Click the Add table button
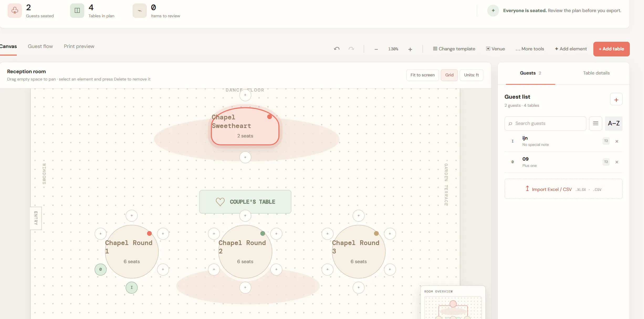This screenshot has width=644, height=319. [x=611, y=49]
